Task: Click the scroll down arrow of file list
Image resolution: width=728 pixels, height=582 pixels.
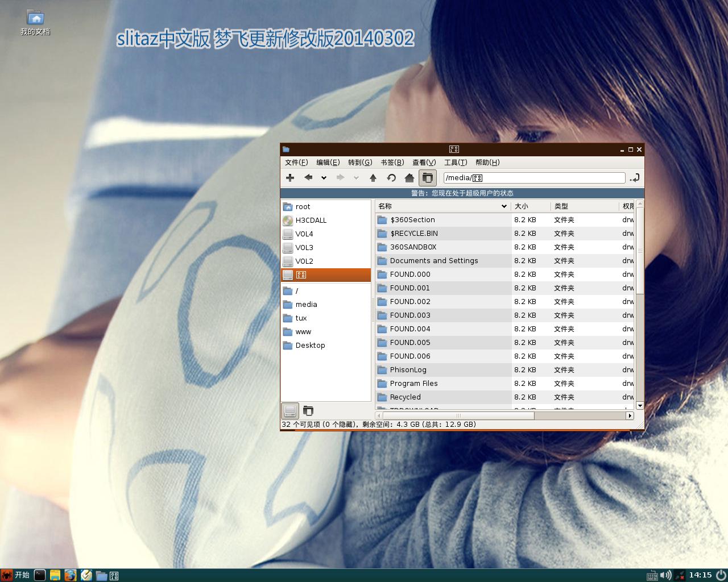Action: click(640, 406)
